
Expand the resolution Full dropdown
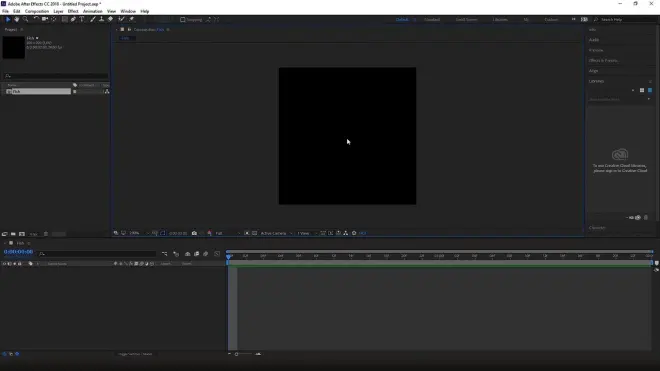coord(228,233)
